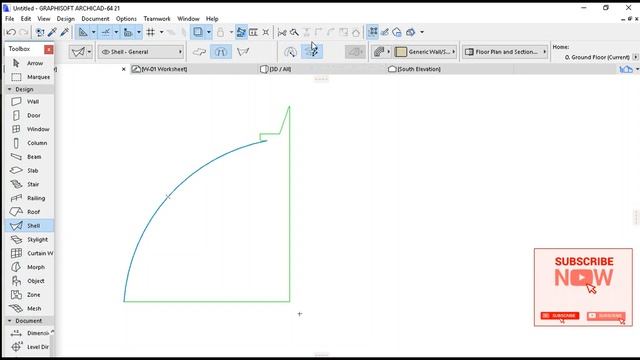The image size is (640, 360).
Task: Open the grid snap dropdown arrow
Action: 161,32
